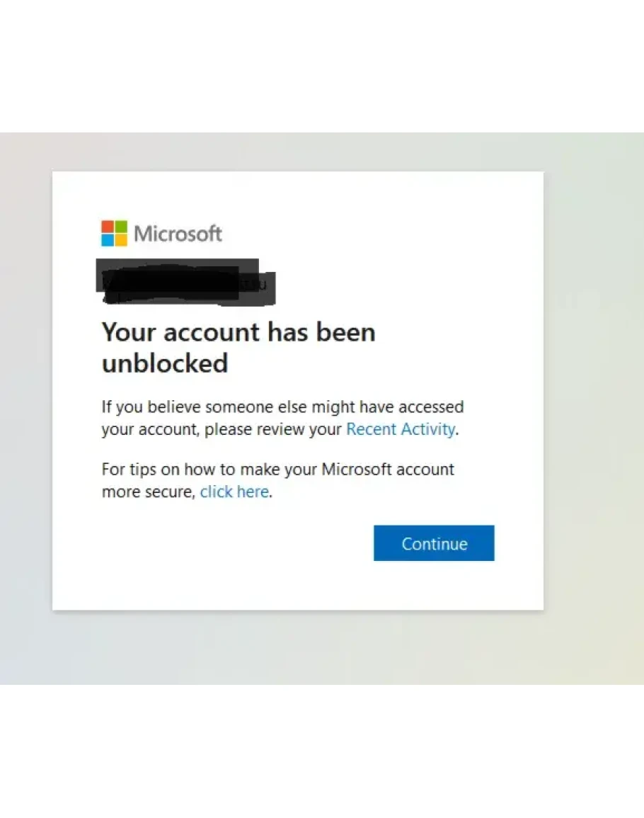Click the "your account, please review your" text
This screenshot has height=818, width=644.
(222, 429)
